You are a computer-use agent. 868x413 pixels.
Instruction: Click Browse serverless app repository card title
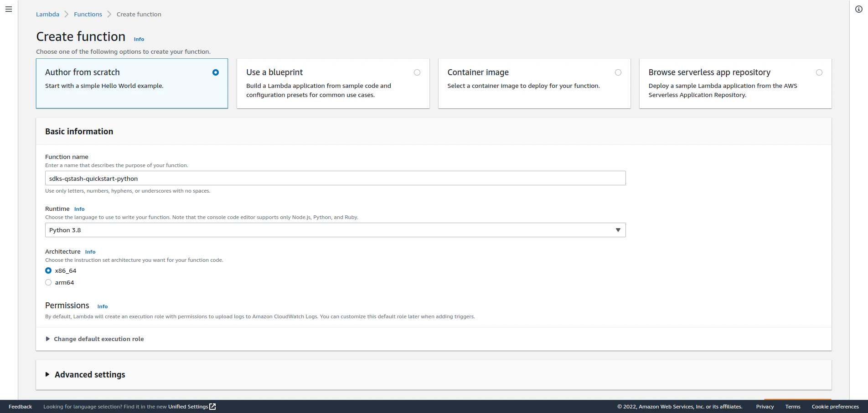tap(709, 72)
